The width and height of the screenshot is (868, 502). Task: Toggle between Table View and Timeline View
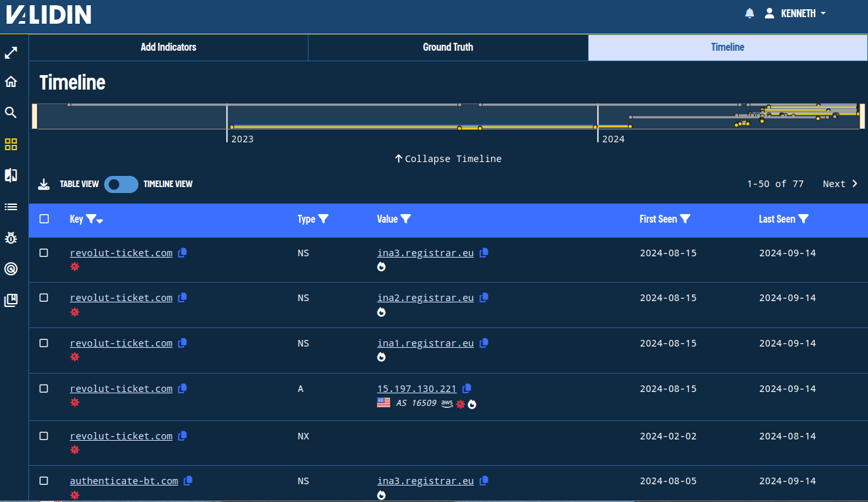(x=121, y=184)
